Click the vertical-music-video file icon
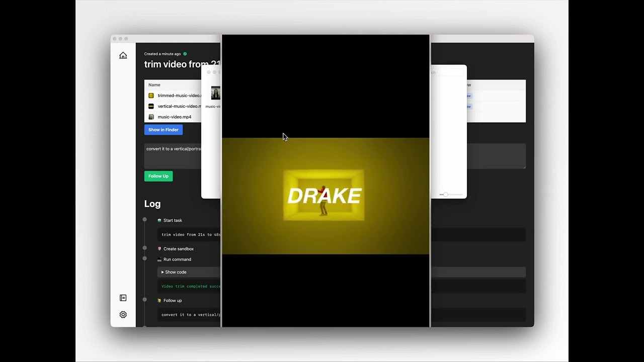644x362 pixels. [151, 106]
